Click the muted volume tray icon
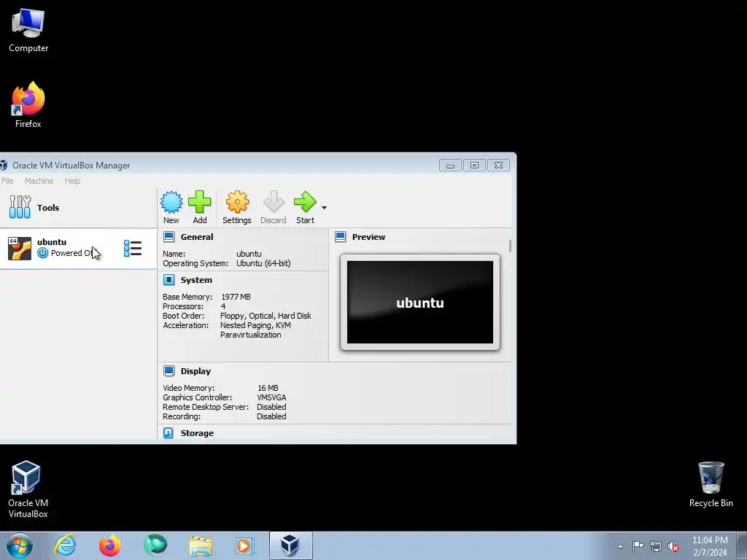747x560 pixels. (673, 546)
